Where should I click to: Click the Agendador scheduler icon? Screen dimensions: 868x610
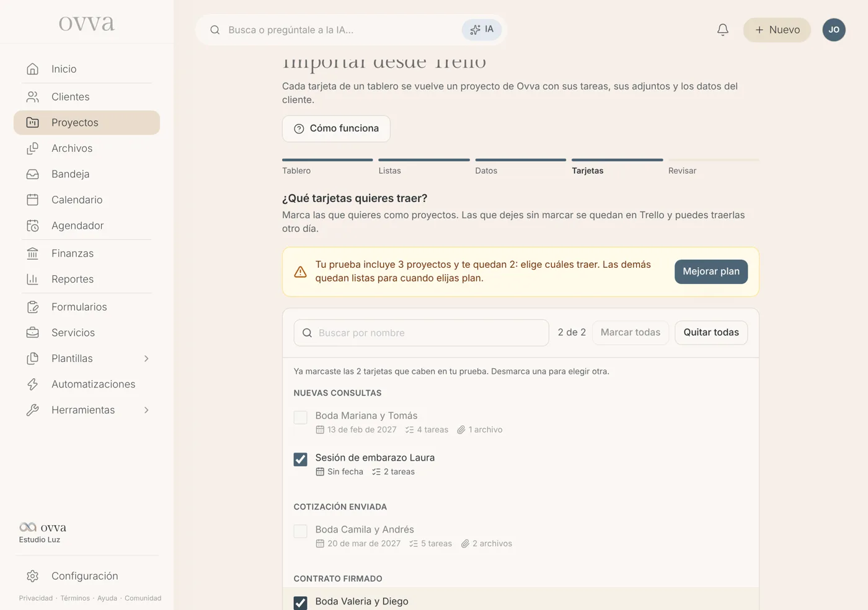coord(33,226)
